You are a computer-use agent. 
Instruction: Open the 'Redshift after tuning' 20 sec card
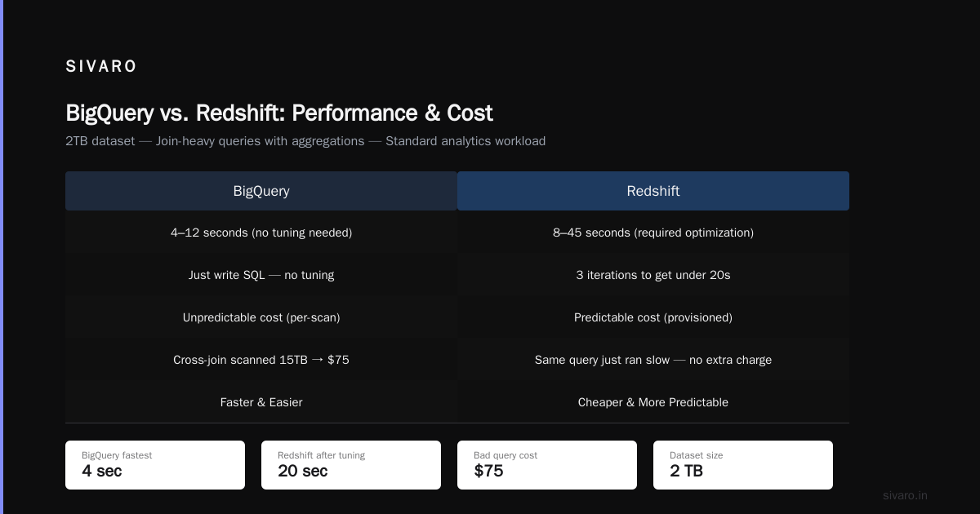click(x=351, y=465)
